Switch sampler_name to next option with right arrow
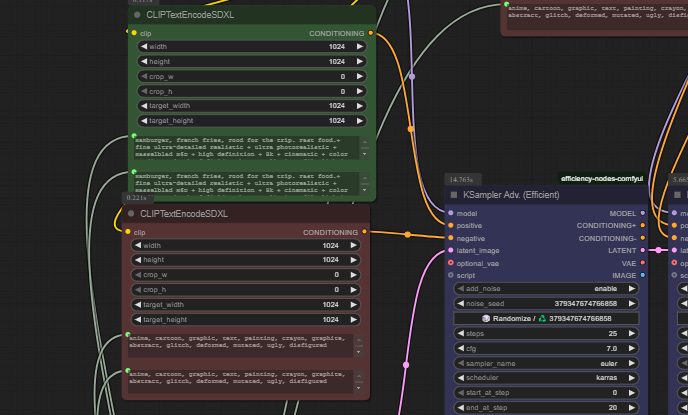The height and width of the screenshot is (415, 688). 632,363
